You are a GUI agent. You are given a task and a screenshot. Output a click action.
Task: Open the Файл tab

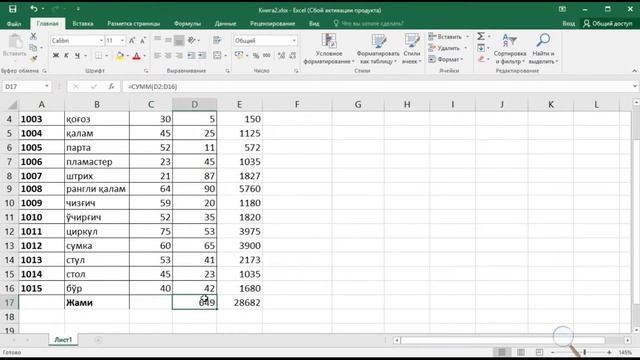14,24
